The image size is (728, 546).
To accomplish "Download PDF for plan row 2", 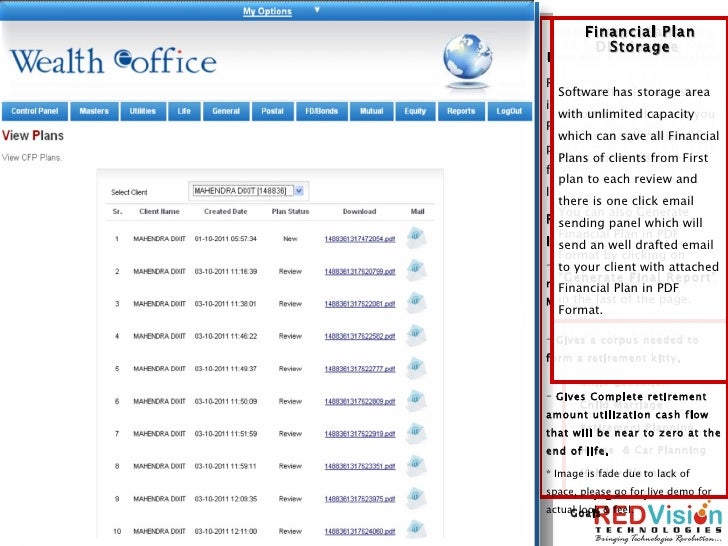I will tap(360, 272).
